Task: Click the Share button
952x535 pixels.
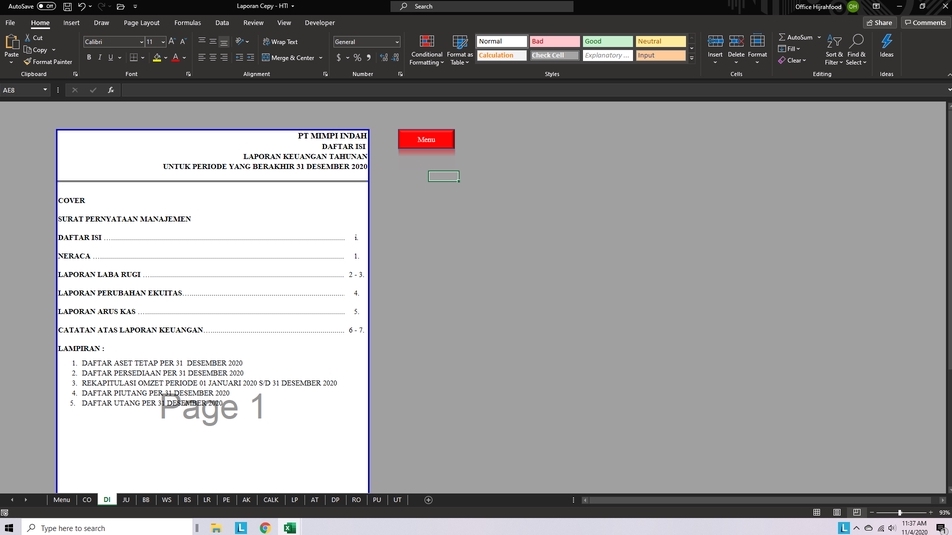Action: (x=879, y=22)
